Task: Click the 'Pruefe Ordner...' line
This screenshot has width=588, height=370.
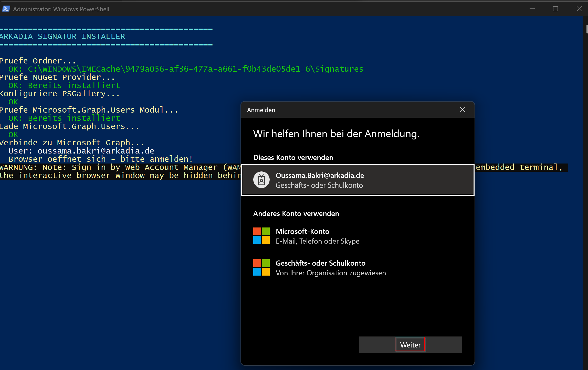Action: 38,61
